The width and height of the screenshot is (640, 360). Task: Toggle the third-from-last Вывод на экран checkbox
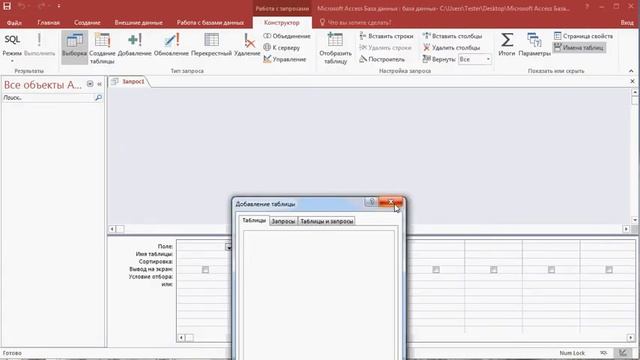(493, 269)
